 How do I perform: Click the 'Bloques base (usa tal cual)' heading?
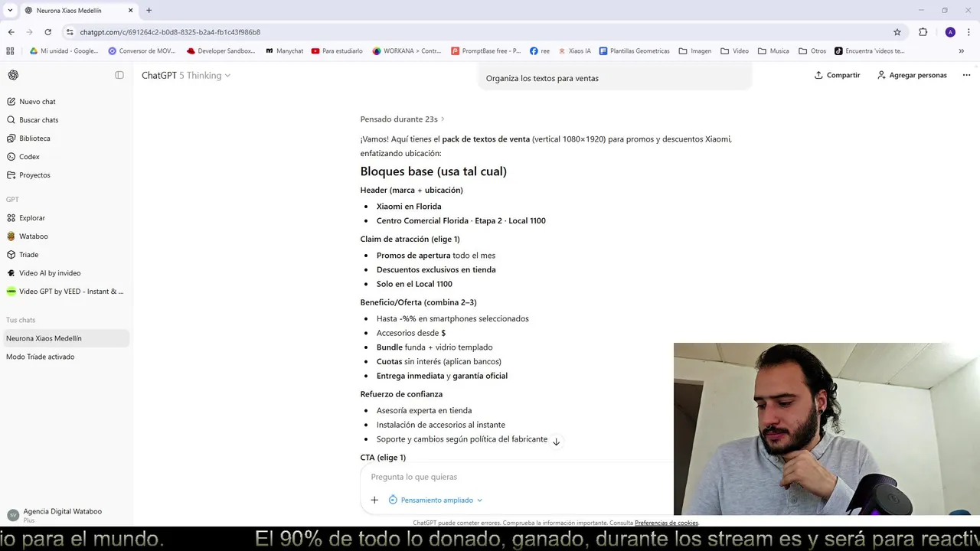[x=433, y=171]
